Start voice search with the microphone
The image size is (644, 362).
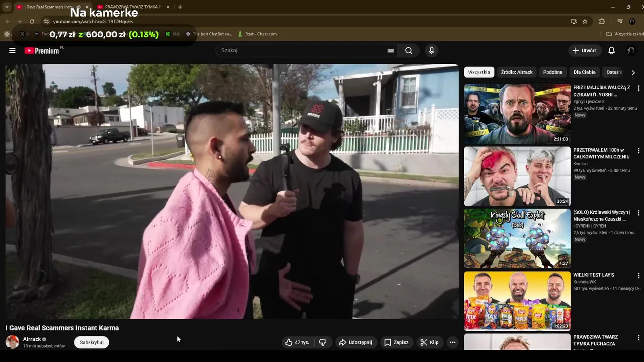pos(431,50)
